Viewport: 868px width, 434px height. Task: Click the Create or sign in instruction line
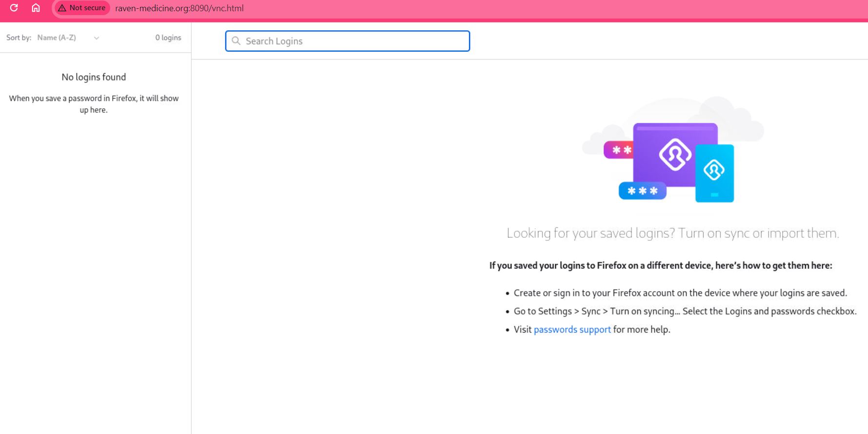tap(680, 293)
